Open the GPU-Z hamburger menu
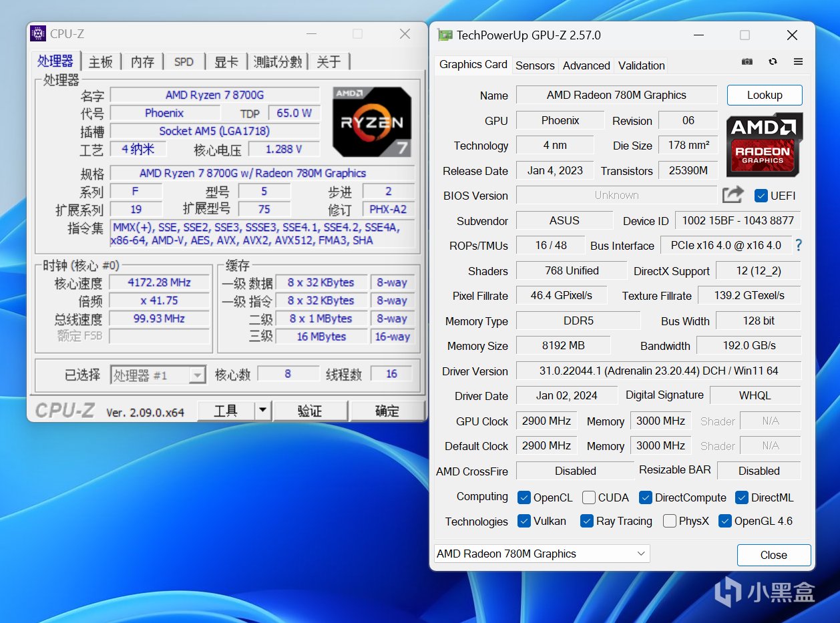This screenshot has width=840, height=623. tap(798, 61)
